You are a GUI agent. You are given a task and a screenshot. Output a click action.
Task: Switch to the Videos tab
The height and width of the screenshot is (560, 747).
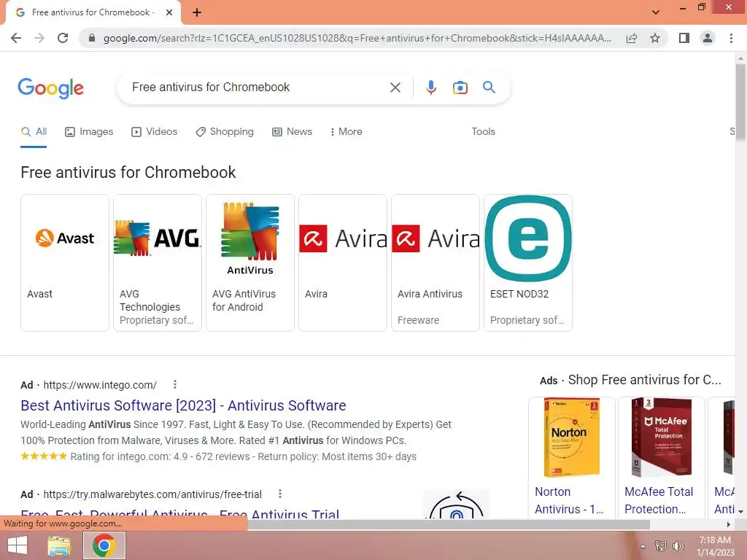point(155,132)
